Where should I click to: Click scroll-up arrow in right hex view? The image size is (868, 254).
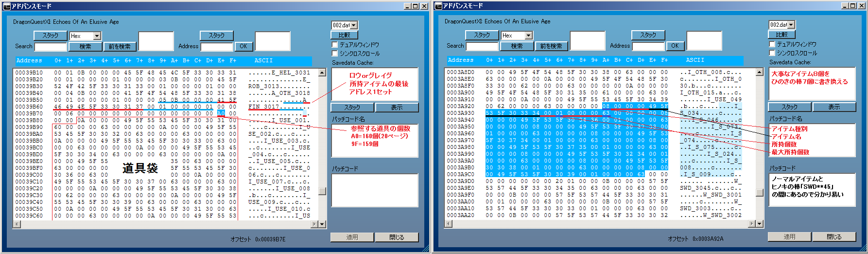pyautogui.click(x=760, y=72)
